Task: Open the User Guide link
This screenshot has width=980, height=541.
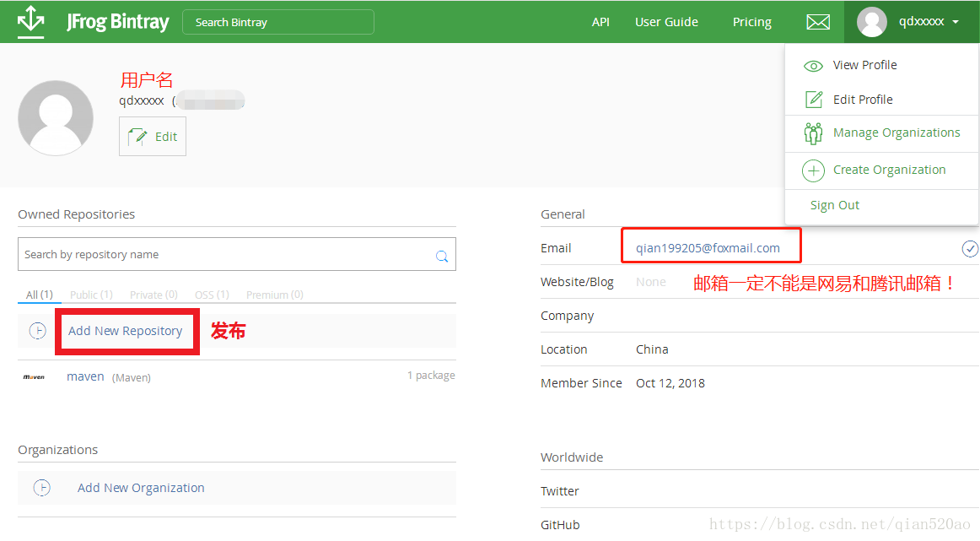Action: [666, 22]
